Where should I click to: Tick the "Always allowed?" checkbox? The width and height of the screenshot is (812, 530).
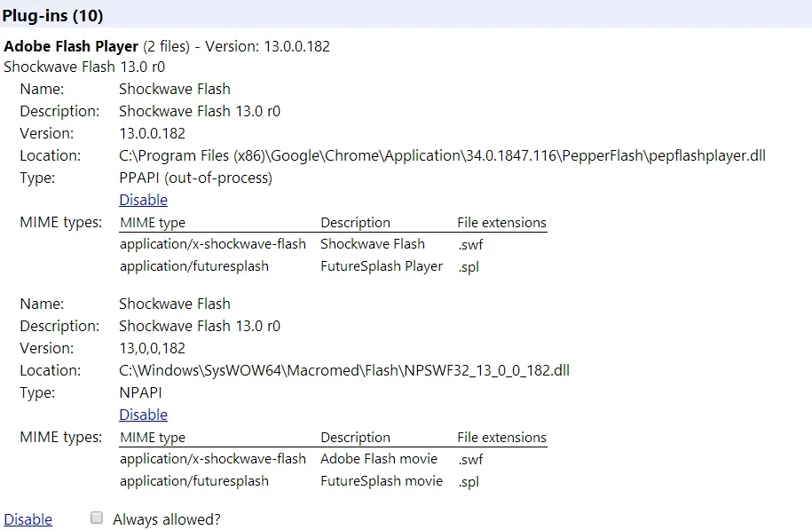pos(97,518)
